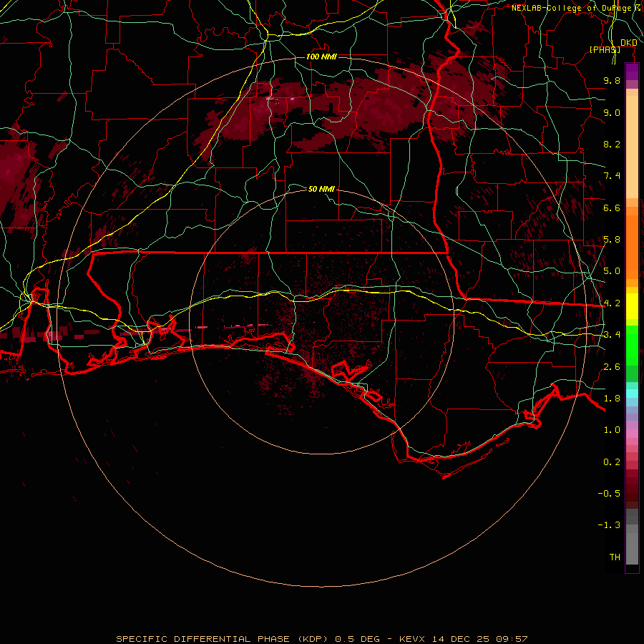Click the pink segment of the color bar

tap(632, 434)
